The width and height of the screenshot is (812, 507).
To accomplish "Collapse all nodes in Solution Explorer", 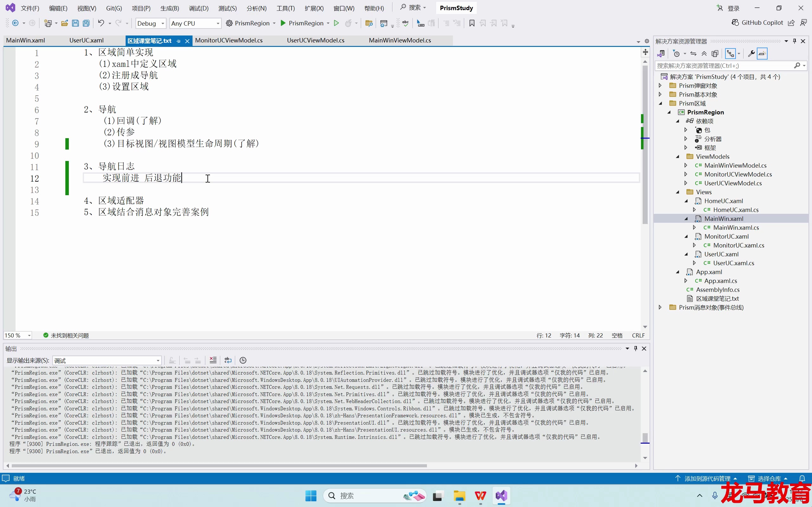I will click(704, 53).
